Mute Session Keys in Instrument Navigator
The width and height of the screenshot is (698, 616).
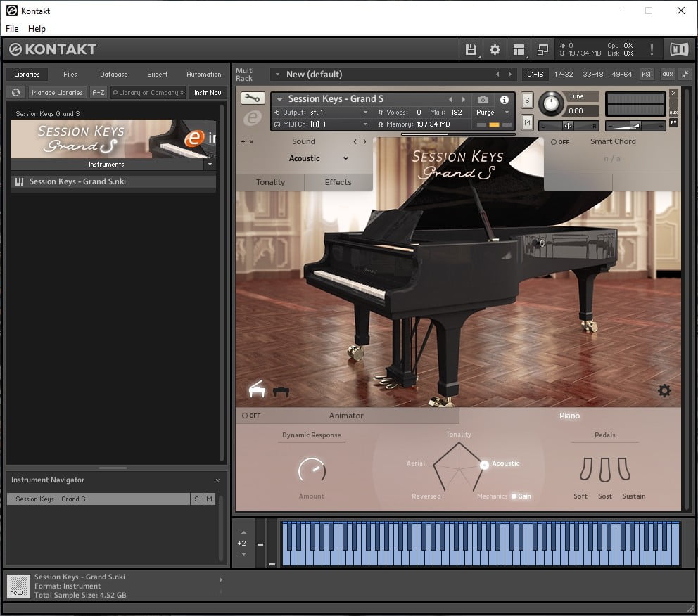[x=209, y=499]
